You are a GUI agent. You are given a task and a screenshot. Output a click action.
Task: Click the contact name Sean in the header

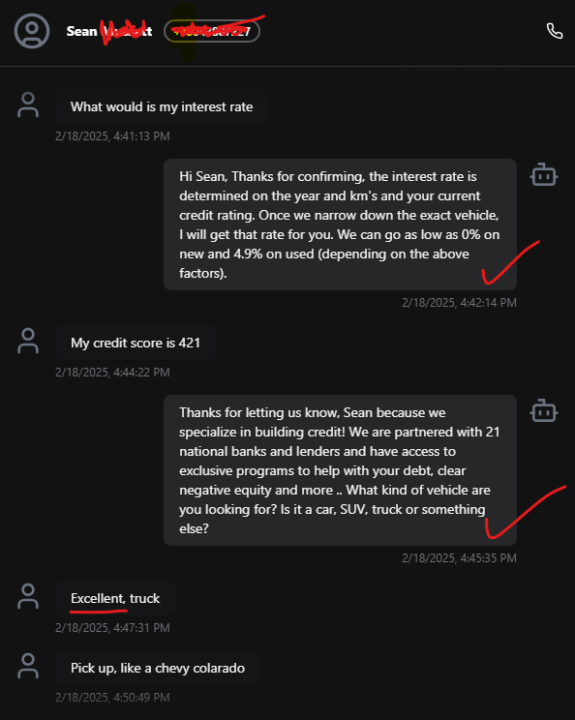(81, 31)
